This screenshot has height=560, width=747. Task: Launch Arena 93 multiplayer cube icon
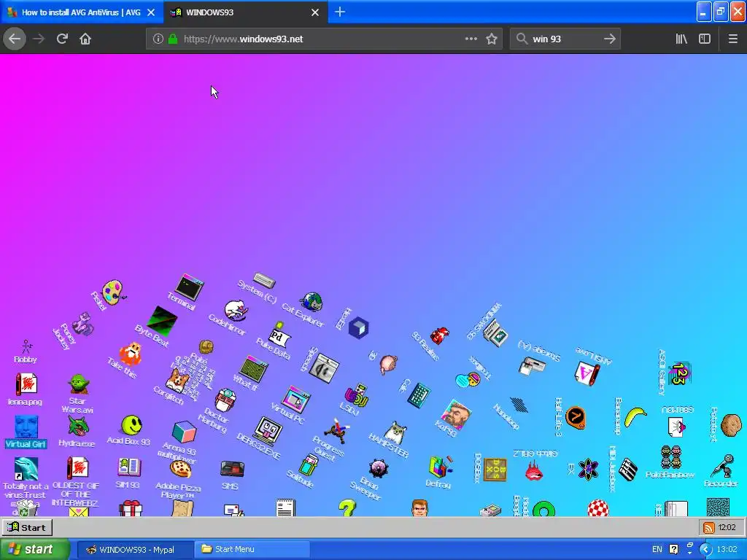tap(184, 432)
